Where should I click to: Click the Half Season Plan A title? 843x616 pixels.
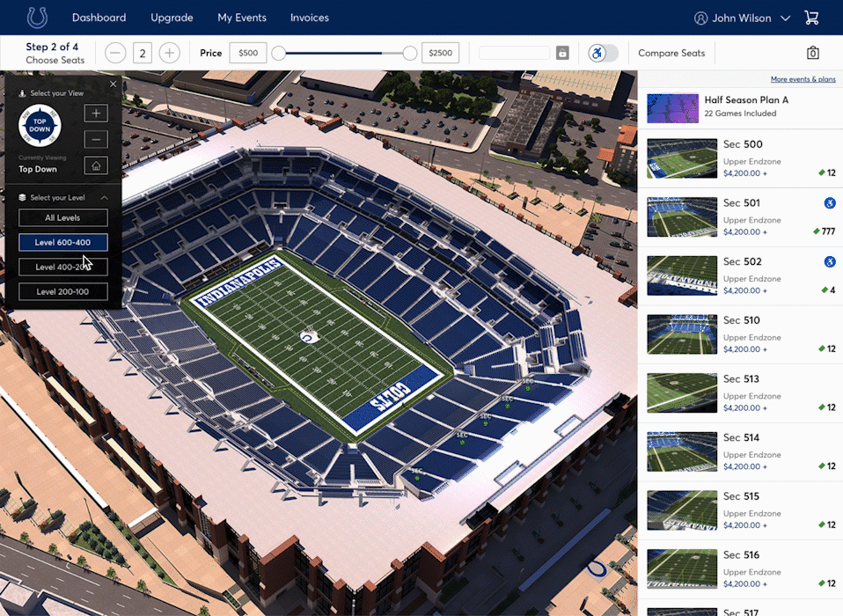[x=746, y=100]
